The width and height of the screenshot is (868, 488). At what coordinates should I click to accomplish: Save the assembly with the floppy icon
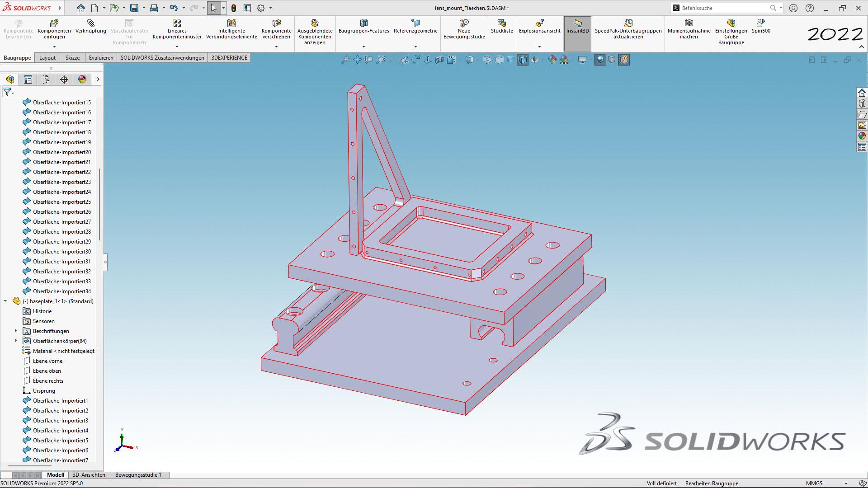[x=134, y=8]
